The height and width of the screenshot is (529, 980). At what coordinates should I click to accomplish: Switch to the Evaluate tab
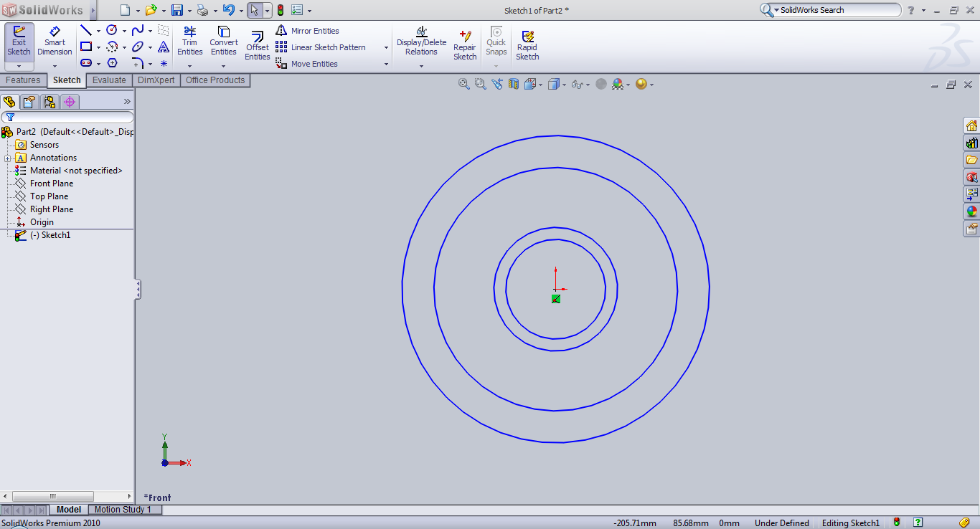109,80
